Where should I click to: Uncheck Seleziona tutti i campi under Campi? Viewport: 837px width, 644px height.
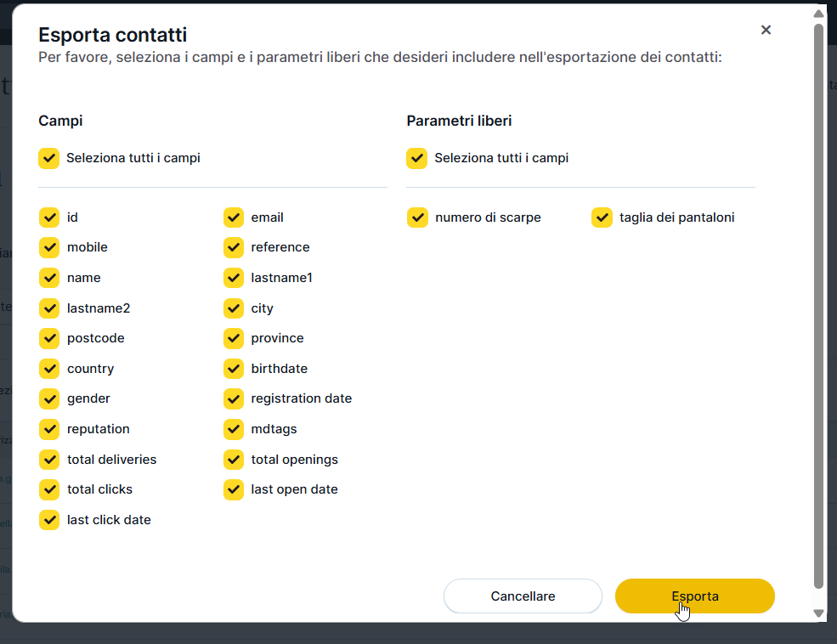point(49,158)
